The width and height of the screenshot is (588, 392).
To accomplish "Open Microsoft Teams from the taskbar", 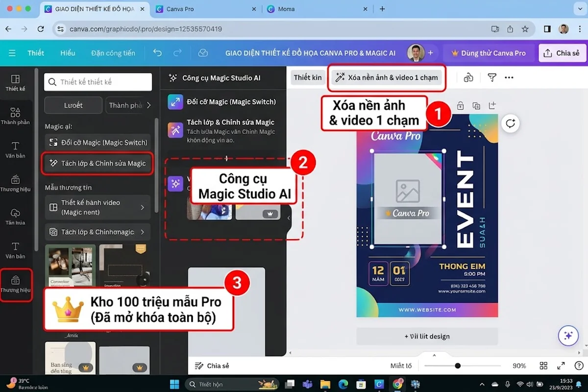I will point(308,384).
